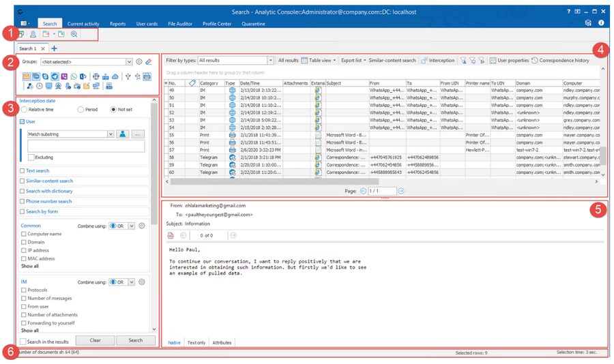Click the Telegram channel filter icon
The height and width of the screenshot is (364, 614).
(x=55, y=76)
